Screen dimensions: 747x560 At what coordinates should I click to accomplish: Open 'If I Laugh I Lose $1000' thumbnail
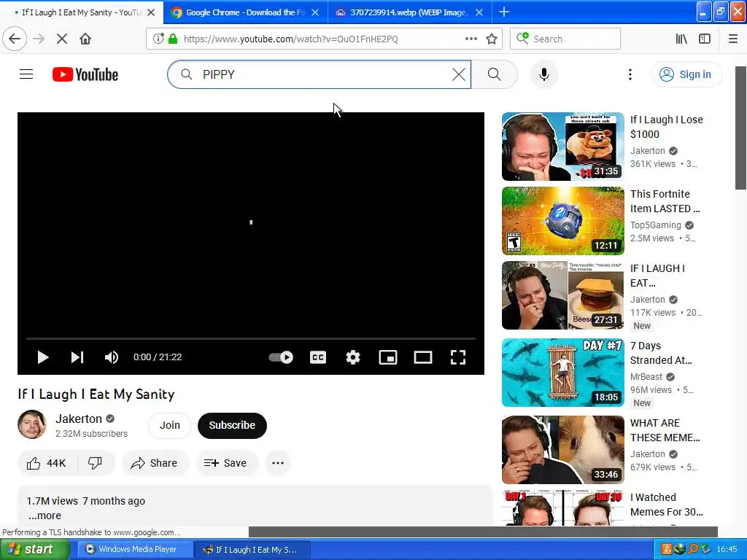tap(562, 147)
